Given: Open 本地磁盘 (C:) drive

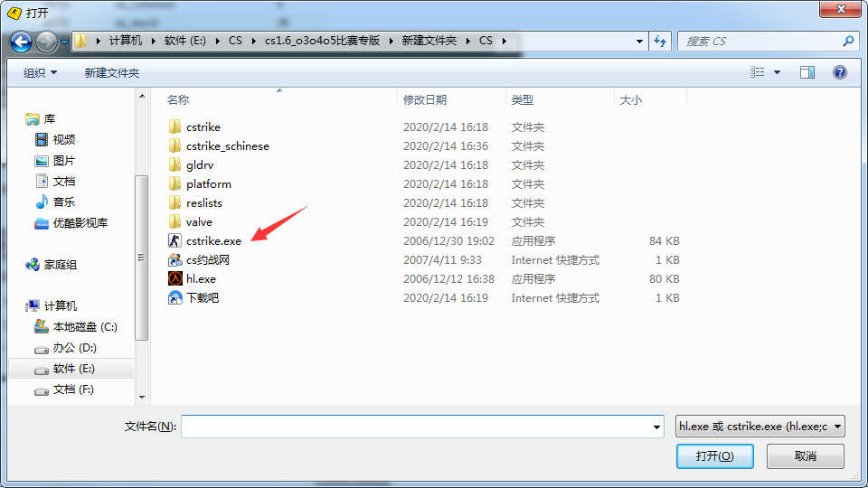Looking at the screenshot, I should [85, 327].
